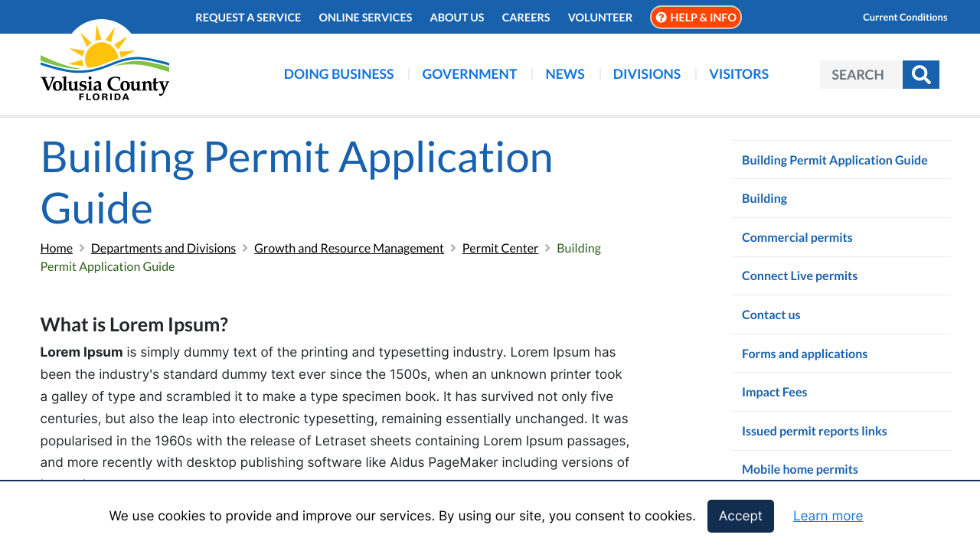This screenshot has width=980, height=551.
Task: Select Commercial permits in sidebar
Action: pos(797,237)
